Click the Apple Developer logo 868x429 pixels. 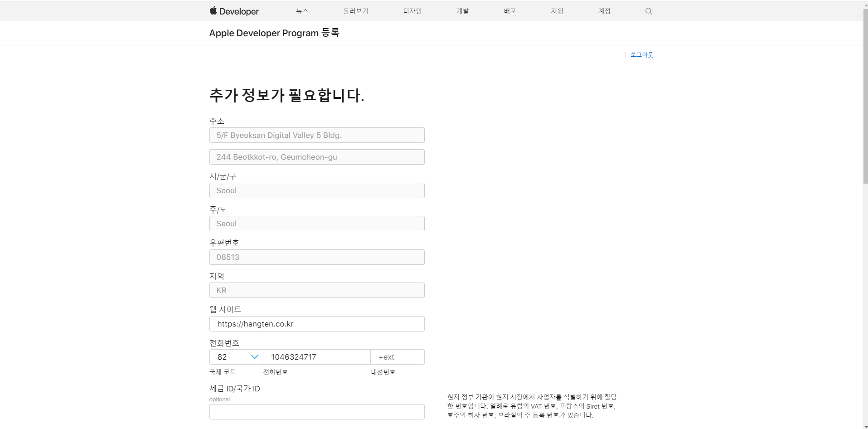click(x=234, y=11)
